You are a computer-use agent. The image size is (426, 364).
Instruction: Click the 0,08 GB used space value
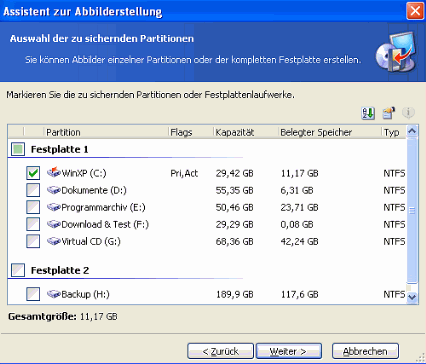tap(297, 224)
